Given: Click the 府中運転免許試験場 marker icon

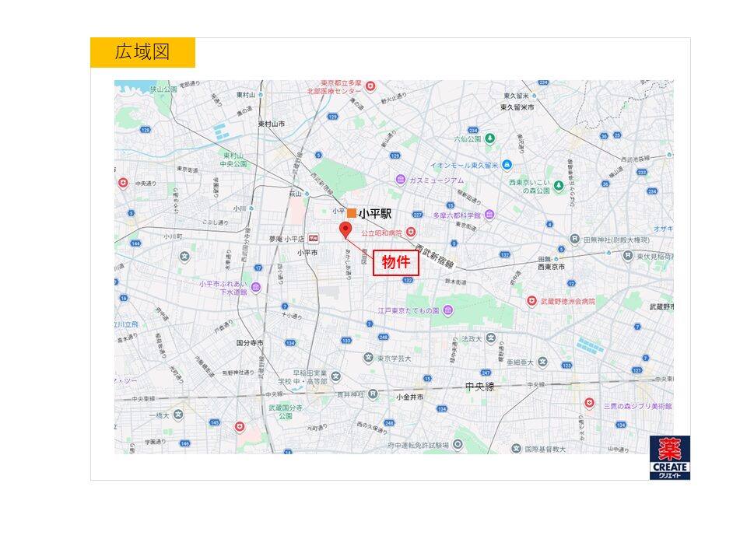Looking at the screenshot, I should [458, 445].
